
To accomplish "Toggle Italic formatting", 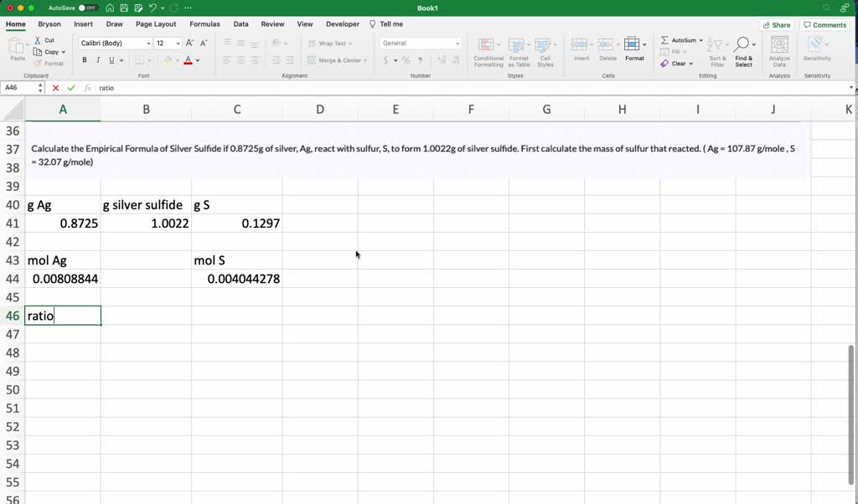I will point(98,60).
